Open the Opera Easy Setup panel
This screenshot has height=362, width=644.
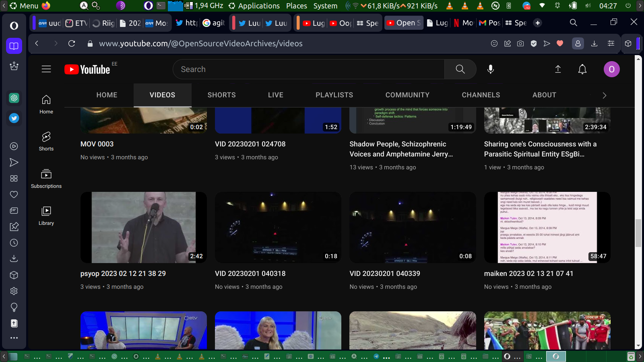pyautogui.click(x=611, y=43)
